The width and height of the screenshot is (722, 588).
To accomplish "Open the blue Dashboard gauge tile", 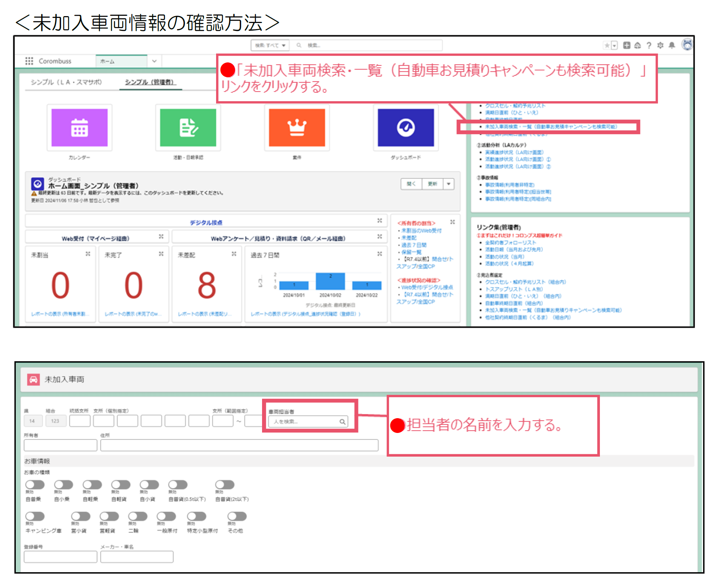I will point(405,127).
